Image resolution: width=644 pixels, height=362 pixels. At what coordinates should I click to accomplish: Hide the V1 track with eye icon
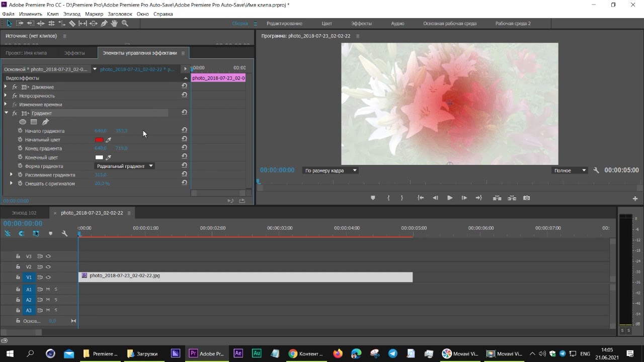point(48,278)
